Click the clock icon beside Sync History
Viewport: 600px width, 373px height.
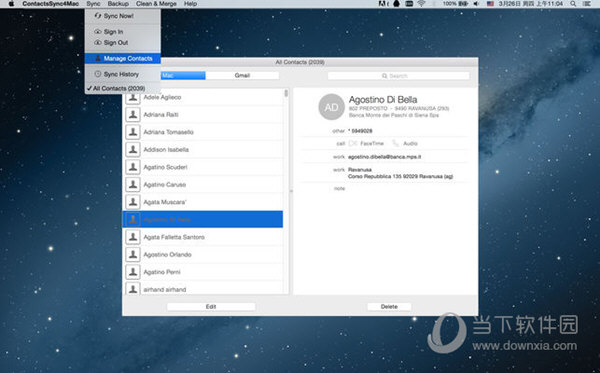[98, 74]
